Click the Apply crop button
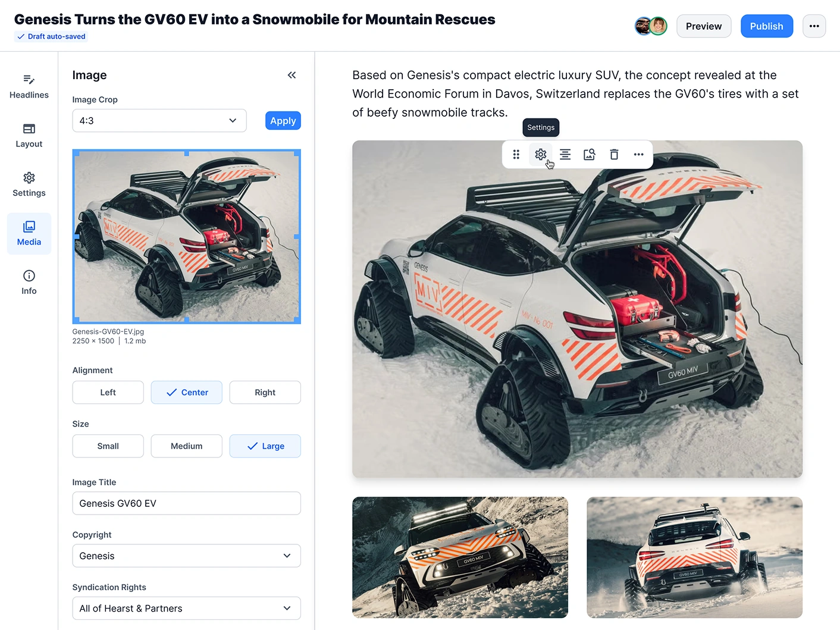This screenshot has width=840, height=630. (x=283, y=121)
